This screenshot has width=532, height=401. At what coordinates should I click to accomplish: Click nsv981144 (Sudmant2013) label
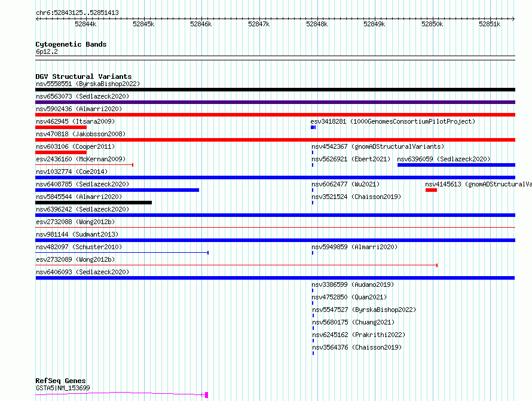(77, 234)
